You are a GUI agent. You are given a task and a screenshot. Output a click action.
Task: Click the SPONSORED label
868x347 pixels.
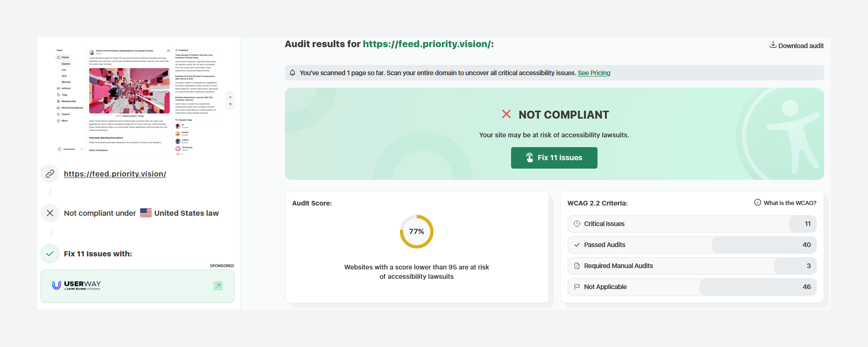(x=222, y=266)
